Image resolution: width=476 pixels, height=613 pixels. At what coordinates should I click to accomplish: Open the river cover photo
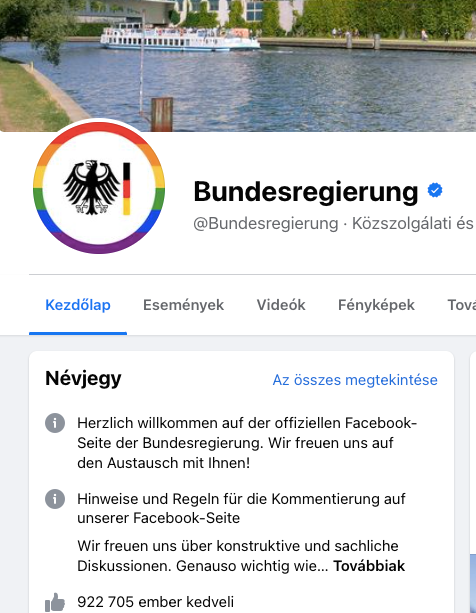[238, 66]
